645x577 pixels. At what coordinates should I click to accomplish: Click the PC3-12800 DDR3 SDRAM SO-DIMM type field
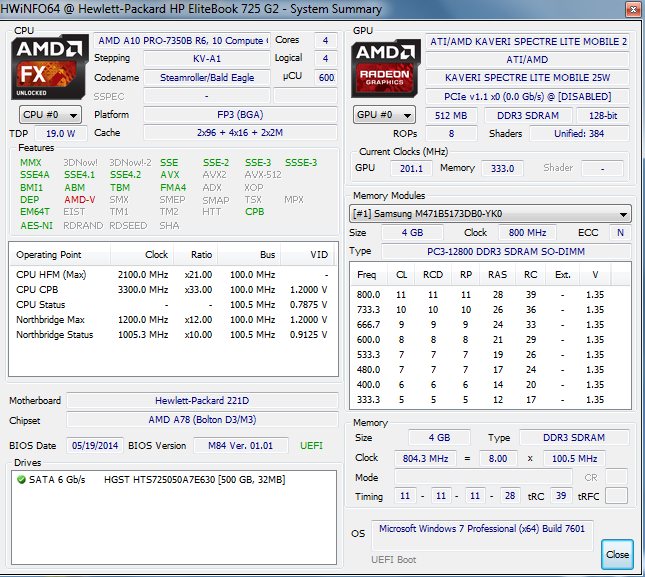pos(506,252)
